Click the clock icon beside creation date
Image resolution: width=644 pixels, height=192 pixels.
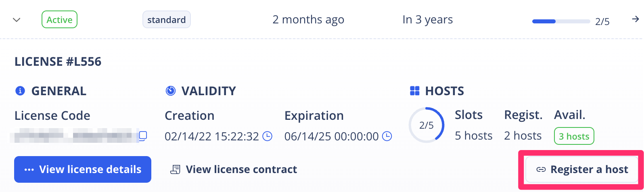[x=267, y=136]
